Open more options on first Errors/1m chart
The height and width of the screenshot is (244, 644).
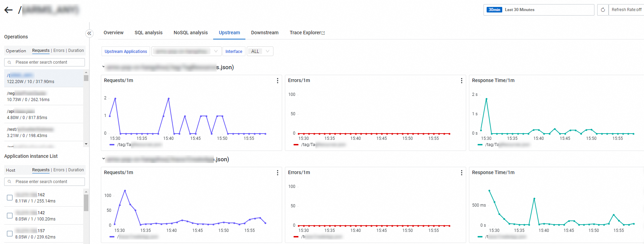pos(461,81)
